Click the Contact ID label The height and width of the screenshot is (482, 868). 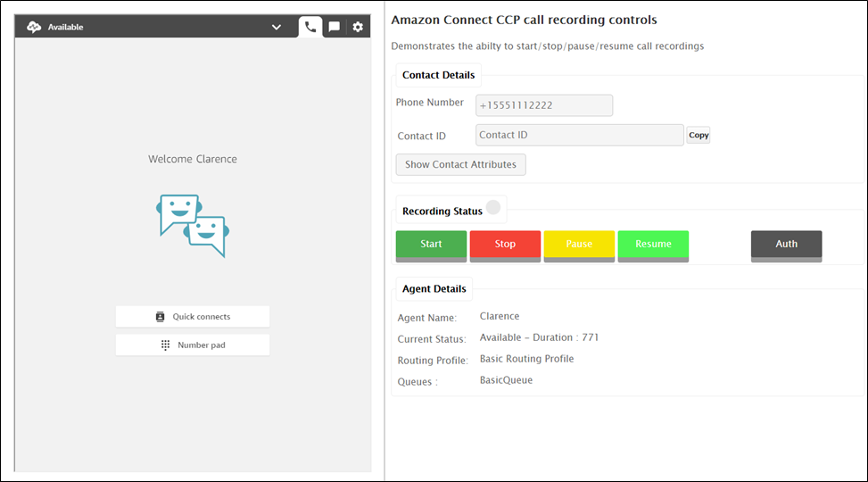coord(421,136)
